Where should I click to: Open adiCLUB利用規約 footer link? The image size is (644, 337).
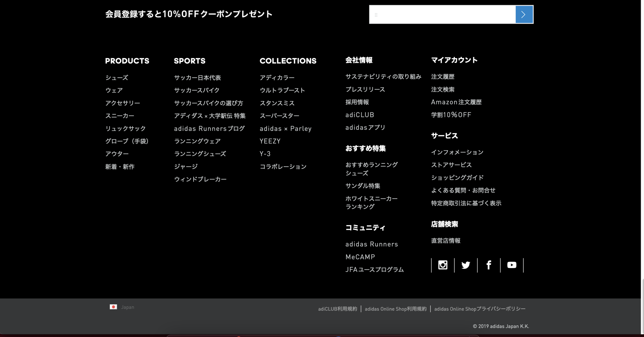[337, 309]
